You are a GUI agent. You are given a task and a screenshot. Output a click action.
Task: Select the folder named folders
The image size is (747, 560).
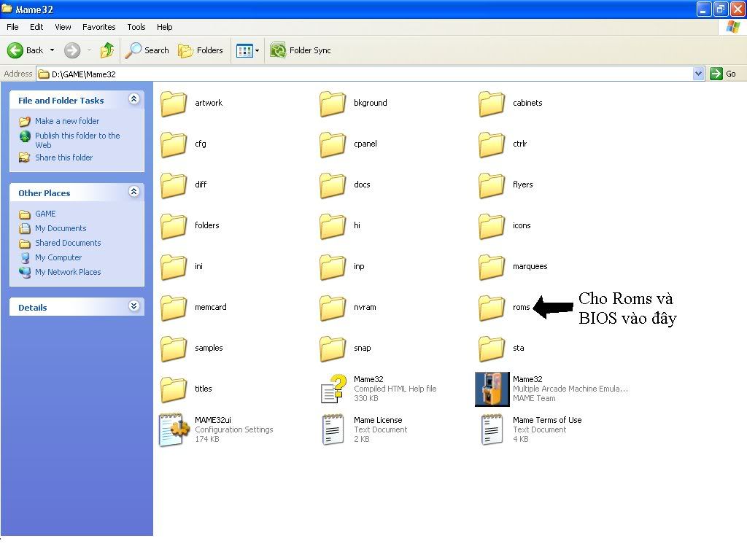(174, 227)
